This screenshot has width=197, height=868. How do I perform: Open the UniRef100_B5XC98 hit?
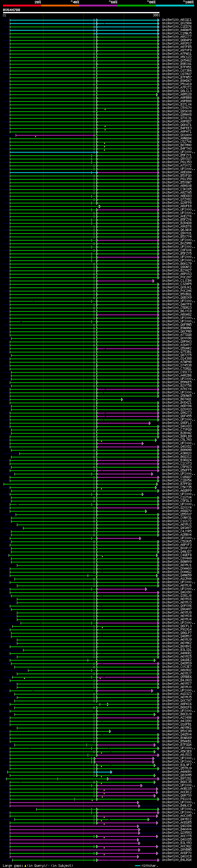click(176, 731)
